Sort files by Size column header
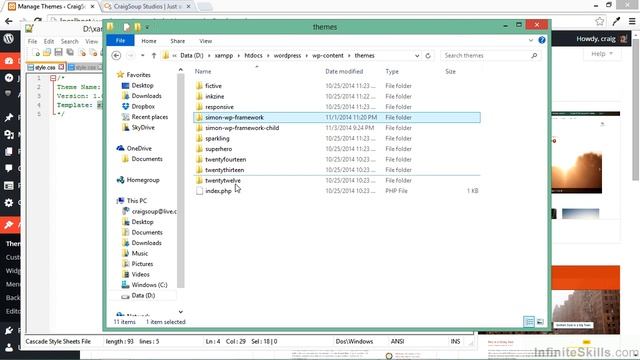Image resolution: width=640 pixels, height=360 pixels. pyautogui.click(x=450, y=71)
